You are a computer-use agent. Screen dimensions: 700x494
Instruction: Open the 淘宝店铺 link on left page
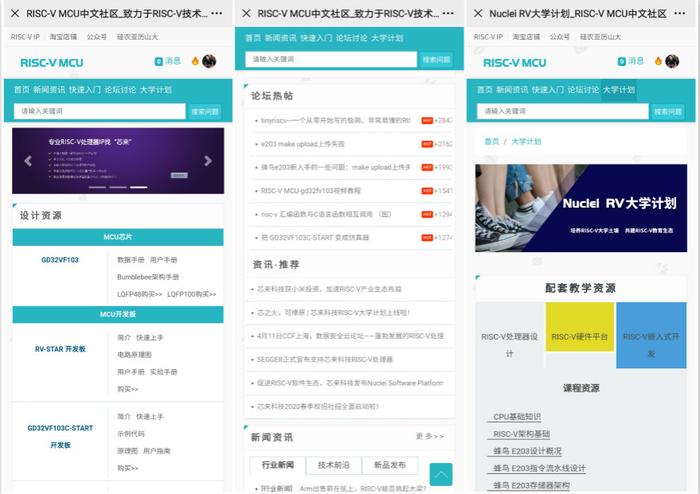pyautogui.click(x=63, y=37)
